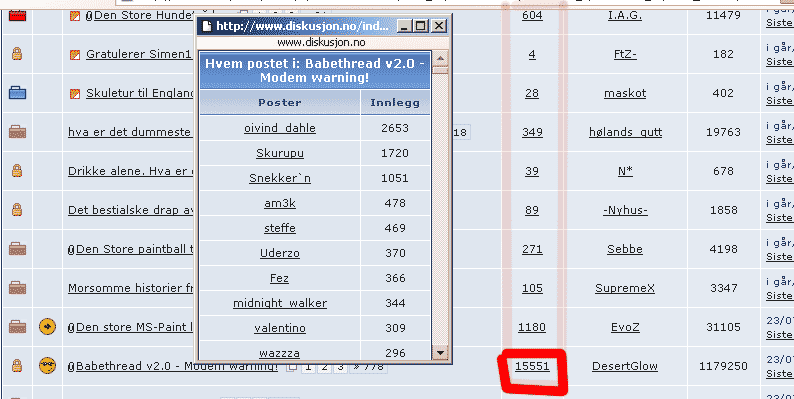
Task: Open the Det bestialske drap thread
Action: tap(131, 210)
